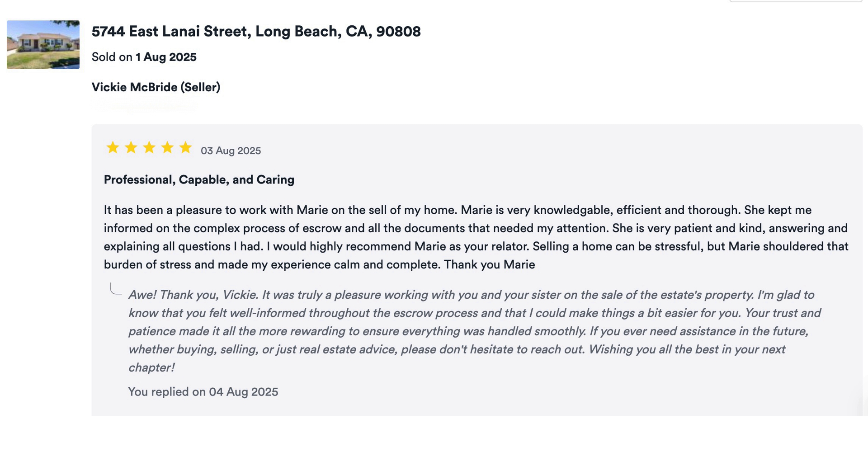This screenshot has height=452, width=868.
Task: Select the third rating star
Action: [149, 148]
